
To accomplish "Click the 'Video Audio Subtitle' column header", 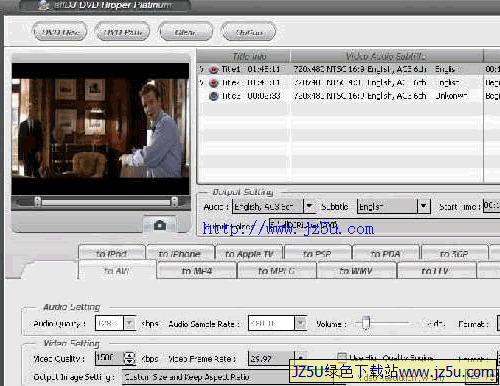I will (387, 56).
